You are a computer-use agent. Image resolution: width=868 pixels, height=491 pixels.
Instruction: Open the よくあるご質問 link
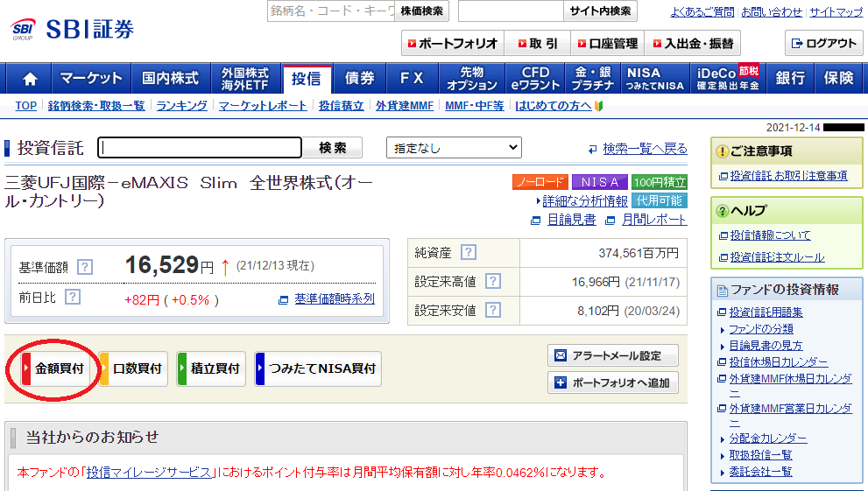[702, 11]
